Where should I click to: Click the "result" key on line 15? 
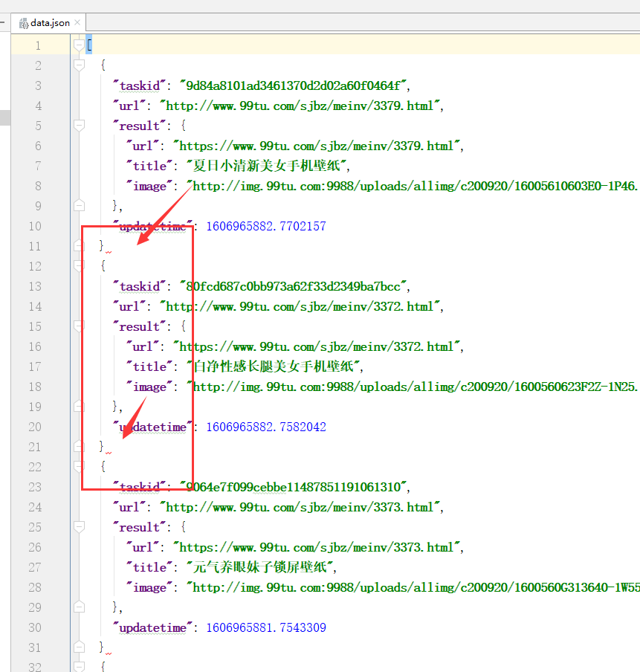139,326
